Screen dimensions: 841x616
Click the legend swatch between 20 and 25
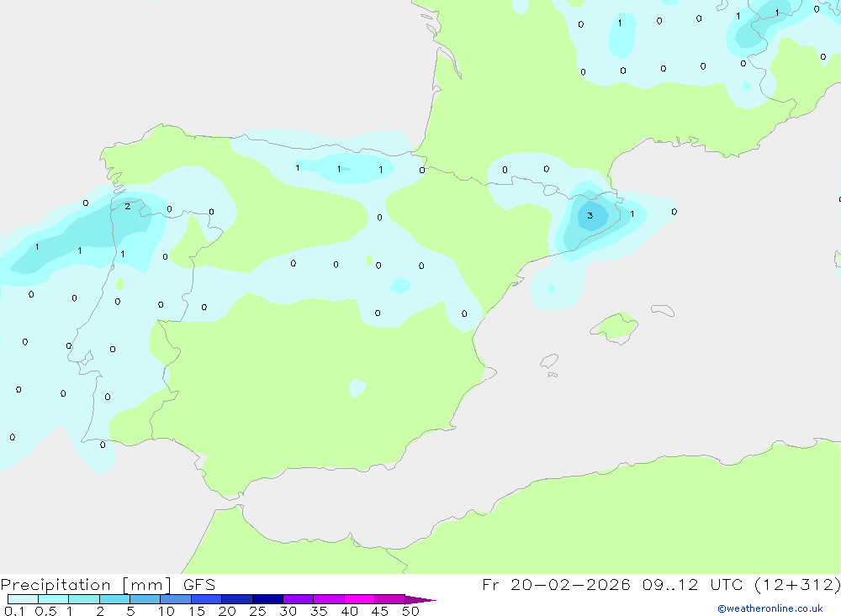click(x=236, y=599)
